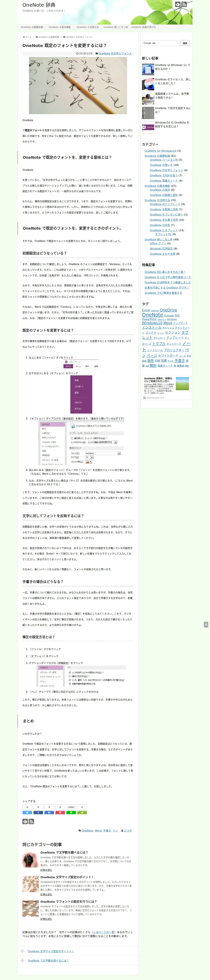Open the 研修などにご利用されたい方へ card
The image size is (210, 980).
click(166, 388)
